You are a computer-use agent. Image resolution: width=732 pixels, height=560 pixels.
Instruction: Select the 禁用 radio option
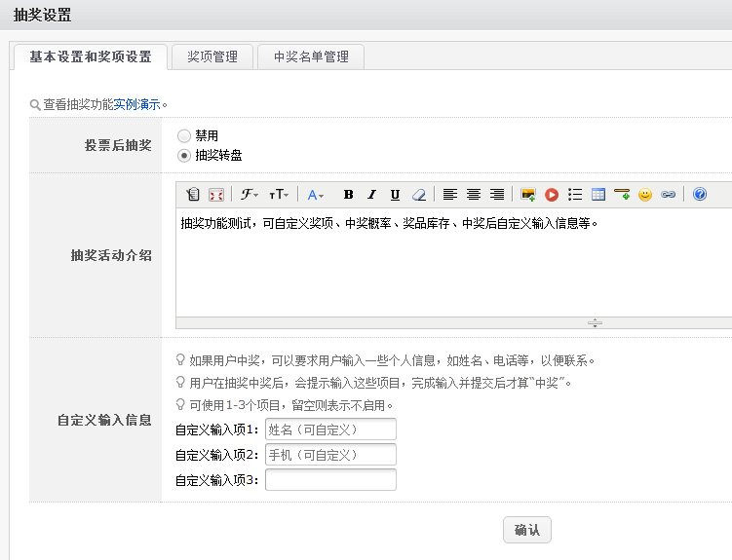tap(184, 136)
